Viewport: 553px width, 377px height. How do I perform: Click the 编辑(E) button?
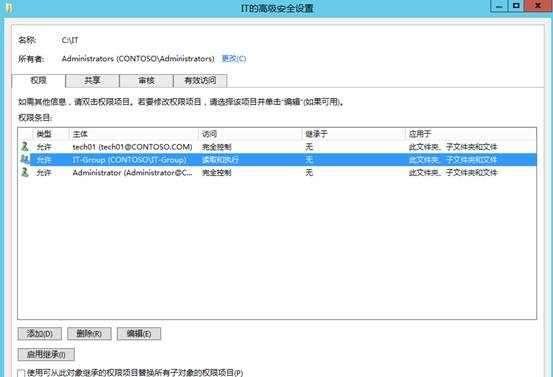139,334
